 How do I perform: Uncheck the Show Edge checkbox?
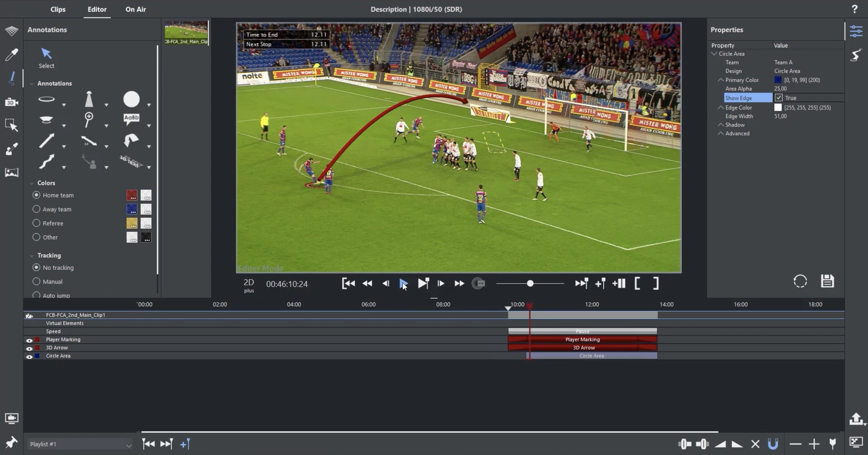click(778, 98)
